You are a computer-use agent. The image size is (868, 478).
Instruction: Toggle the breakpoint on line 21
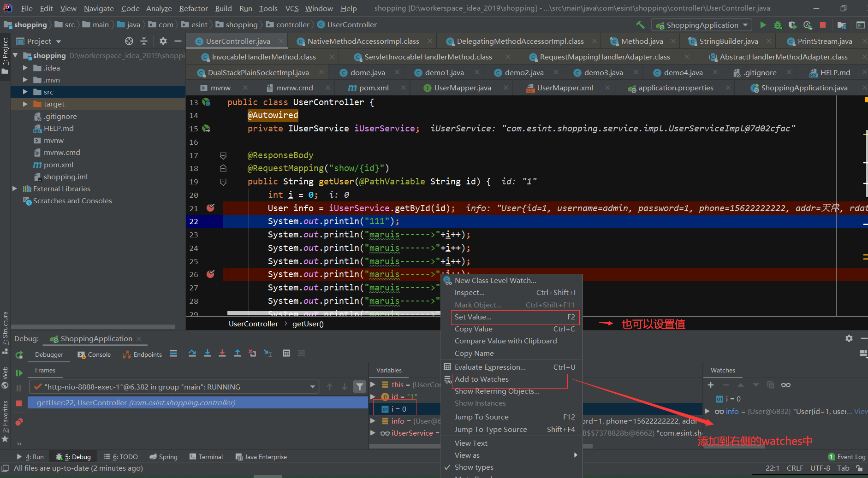(211, 208)
